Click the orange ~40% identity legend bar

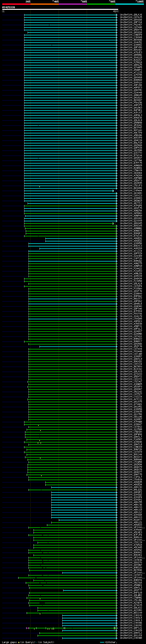(x=45, y=4)
